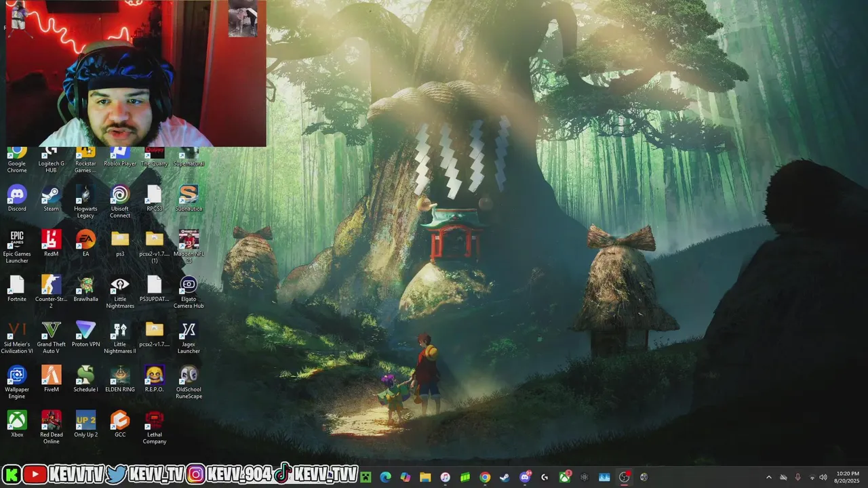Open Google Chrome from the taskbar
Screen dimensions: 868x488
(x=485, y=477)
